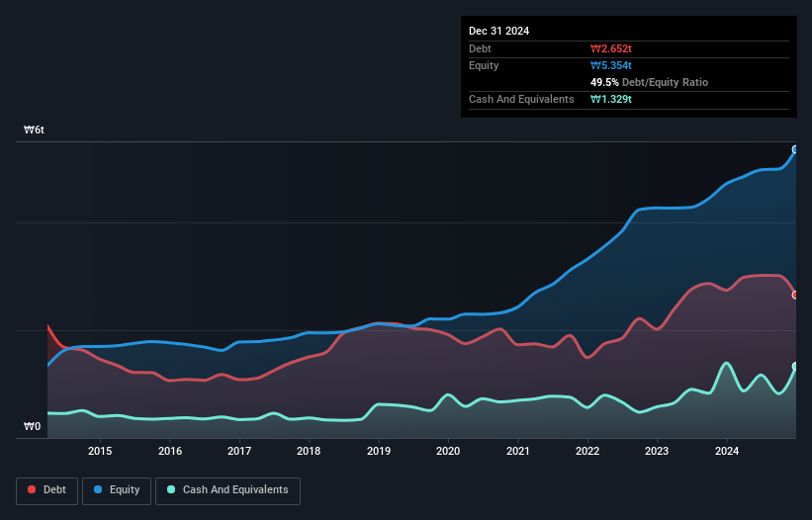Click the 2024 x-axis label
This screenshot has height=520, width=812.
click(727, 451)
